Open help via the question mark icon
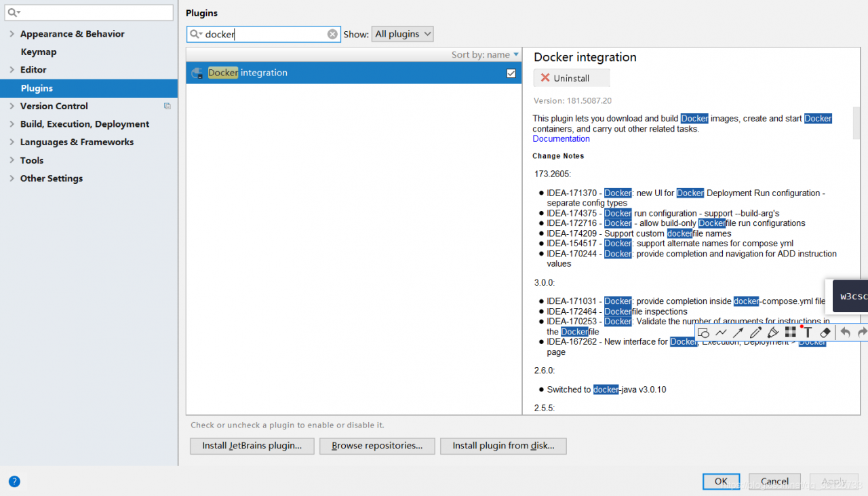 [14, 481]
